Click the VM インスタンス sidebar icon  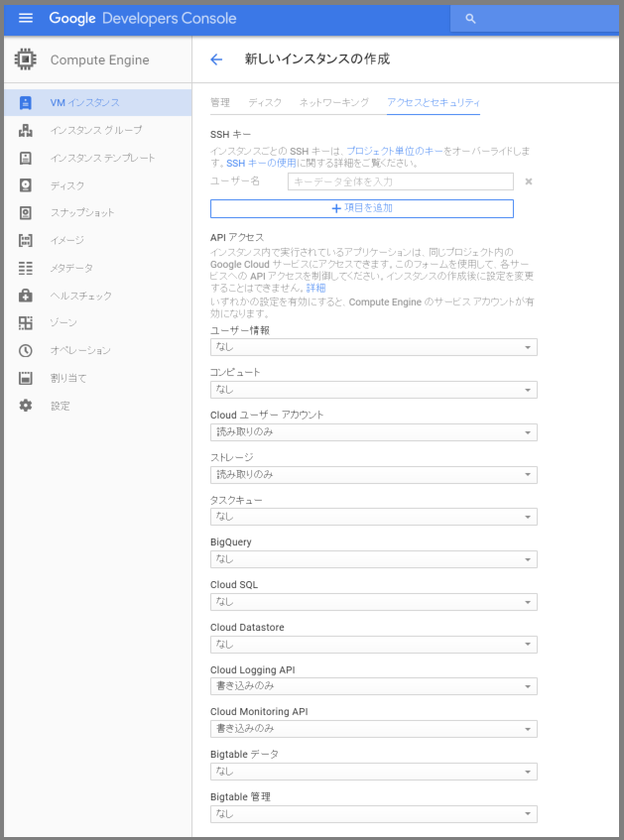25,103
